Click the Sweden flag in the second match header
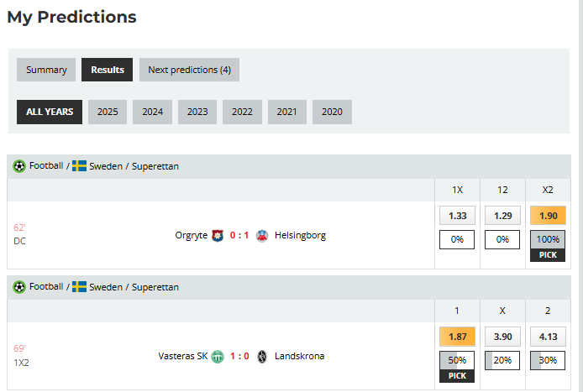Image resolution: width=583 pixels, height=392 pixels. click(80, 287)
